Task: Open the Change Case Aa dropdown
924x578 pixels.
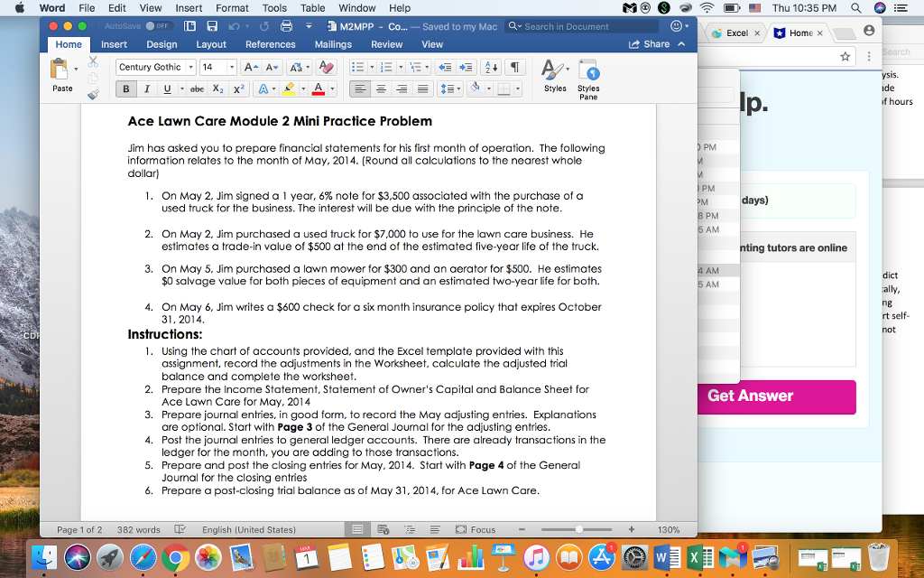Action: coord(299,67)
